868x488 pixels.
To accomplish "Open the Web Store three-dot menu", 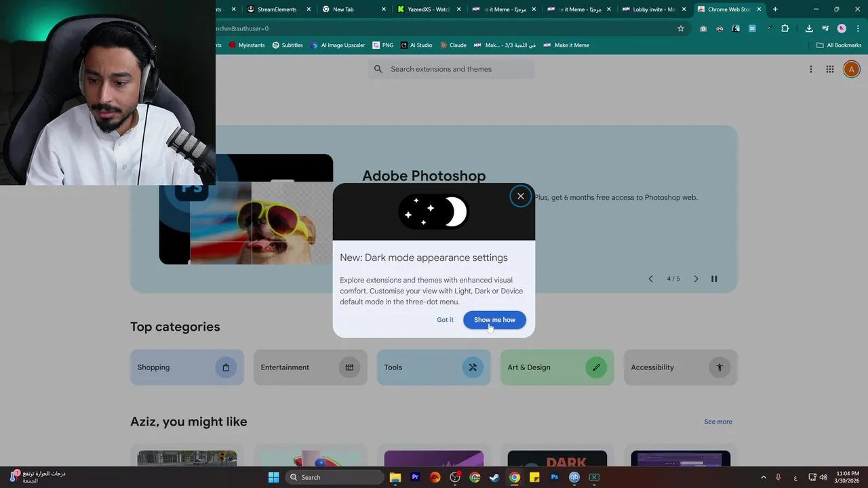I will [810, 69].
